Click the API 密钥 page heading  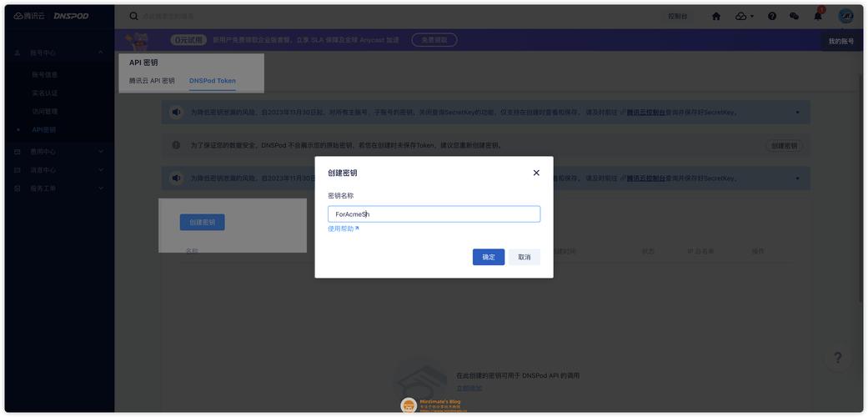pos(143,63)
